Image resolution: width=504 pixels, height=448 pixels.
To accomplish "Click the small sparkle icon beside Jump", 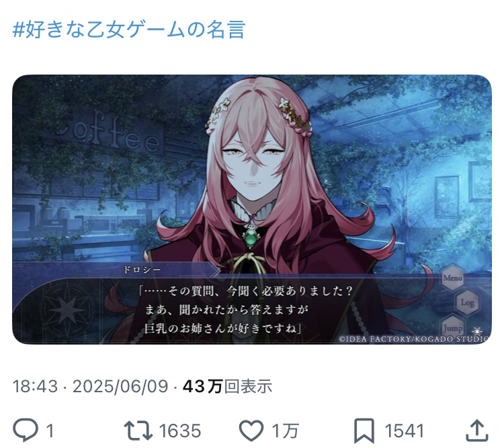I will (477, 330).
